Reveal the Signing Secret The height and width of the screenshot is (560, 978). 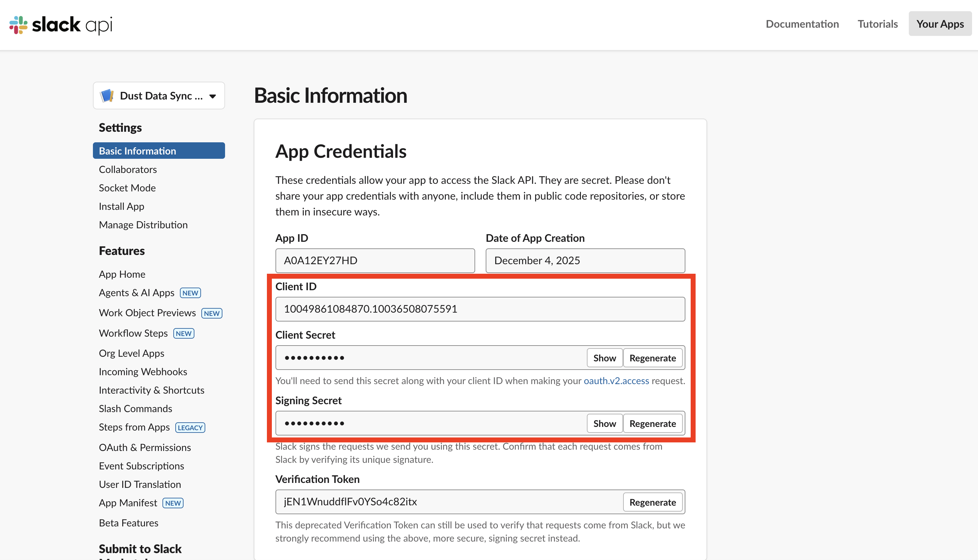pyautogui.click(x=604, y=423)
